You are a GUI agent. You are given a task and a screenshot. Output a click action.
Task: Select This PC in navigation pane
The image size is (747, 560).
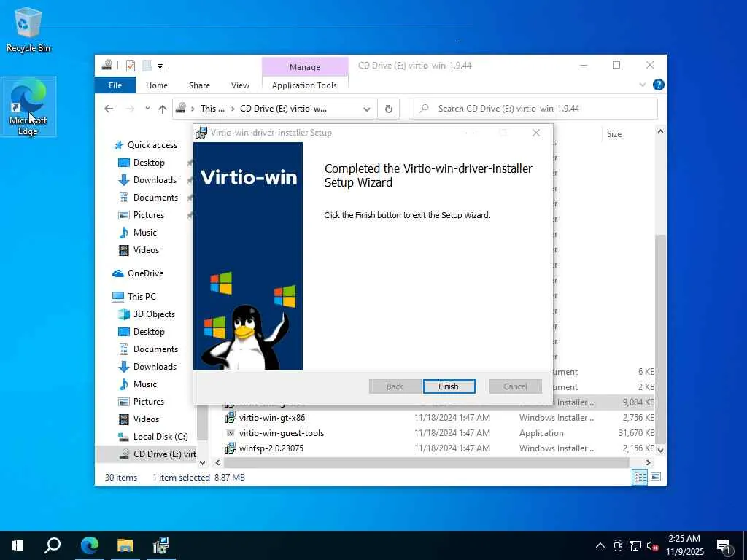pos(142,297)
